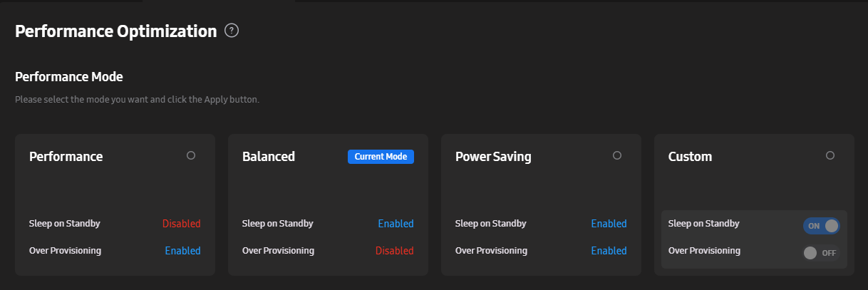
Task: Click the Performance Optimization page heading
Action: [116, 31]
